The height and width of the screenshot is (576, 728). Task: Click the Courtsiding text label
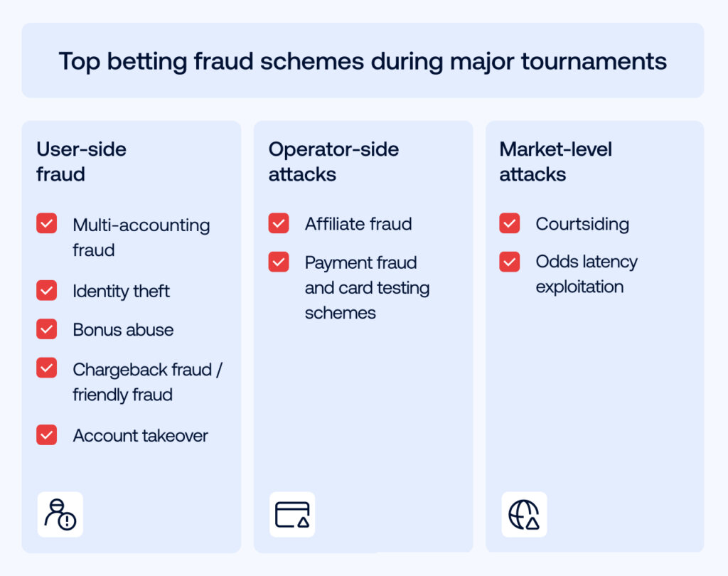582,224
